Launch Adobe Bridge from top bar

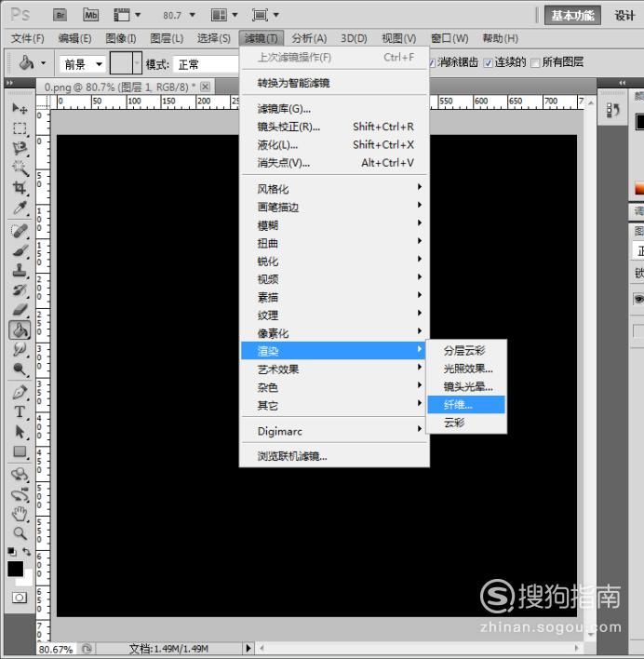click(x=60, y=16)
